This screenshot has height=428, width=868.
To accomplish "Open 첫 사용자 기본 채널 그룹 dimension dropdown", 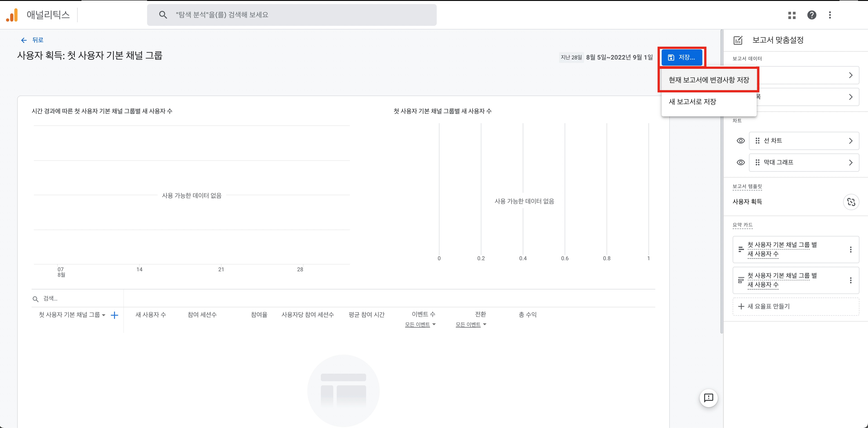I will (x=72, y=315).
